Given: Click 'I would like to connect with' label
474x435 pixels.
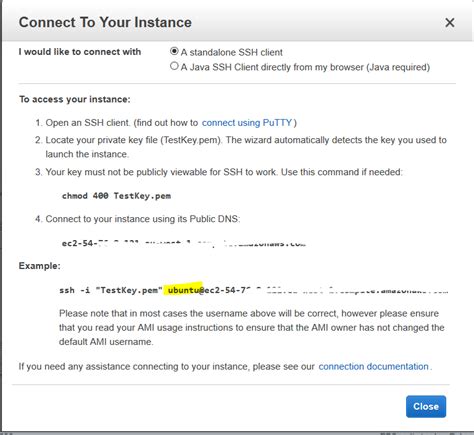Looking at the screenshot, I should [80, 52].
